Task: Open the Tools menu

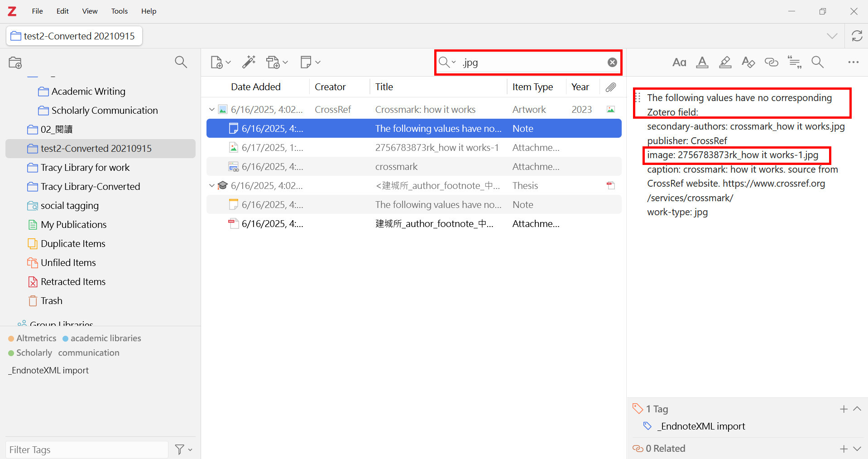Action: point(120,11)
